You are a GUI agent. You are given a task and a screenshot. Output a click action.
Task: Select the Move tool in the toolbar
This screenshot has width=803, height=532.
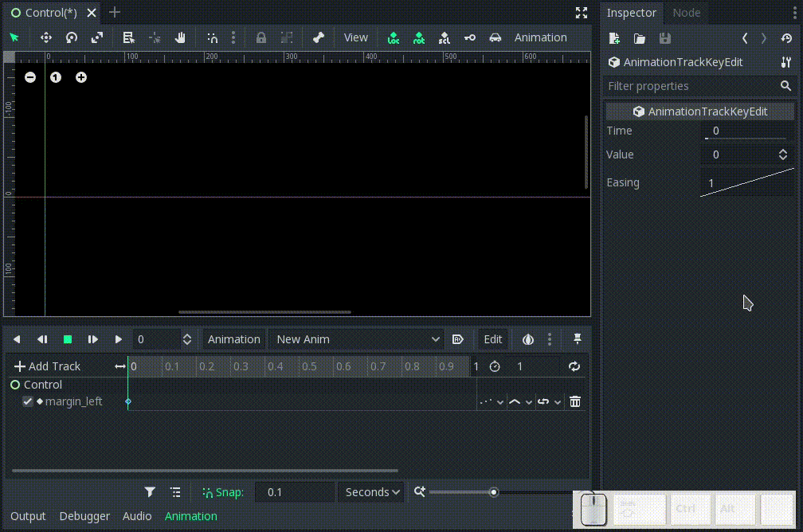click(46, 37)
